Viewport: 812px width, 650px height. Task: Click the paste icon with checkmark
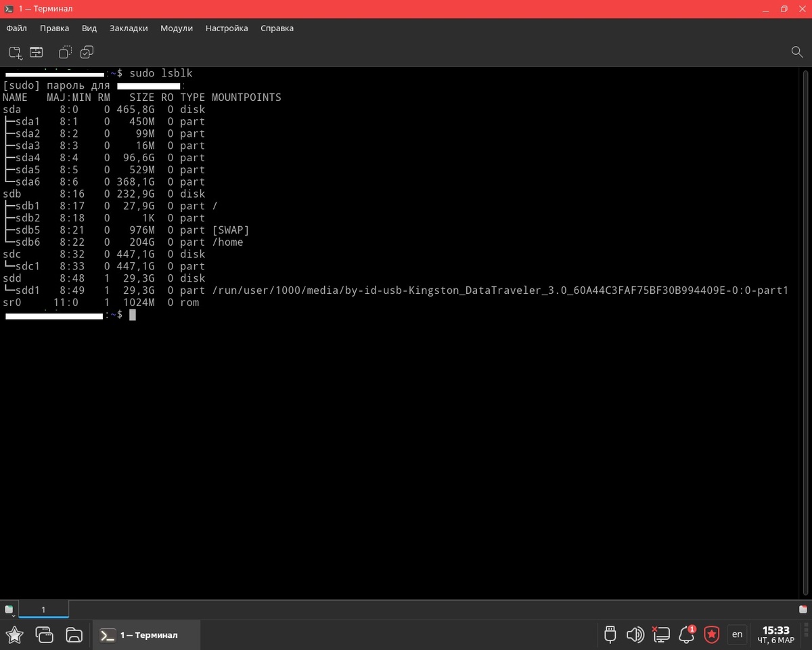(87, 52)
